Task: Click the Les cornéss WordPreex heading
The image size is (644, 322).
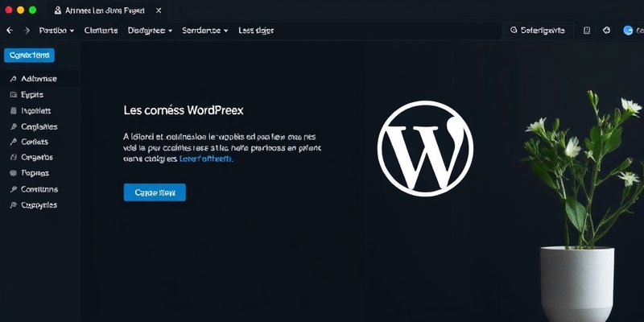Action: click(184, 110)
